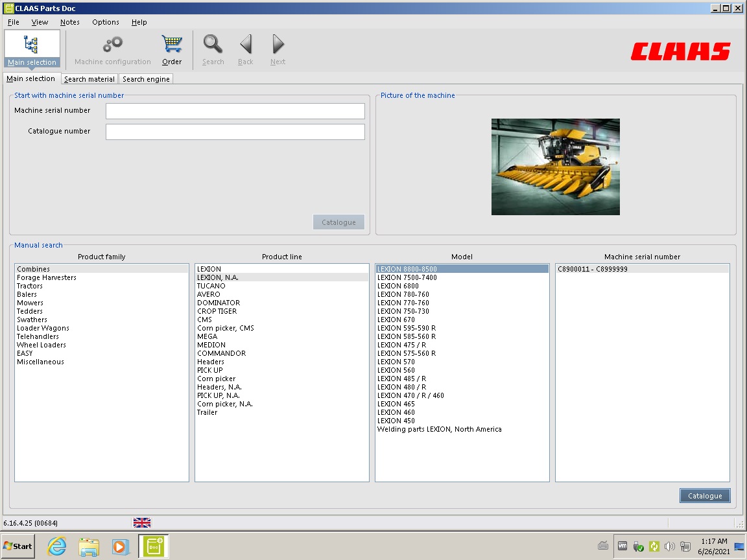This screenshot has height=560, width=747.
Task: Select LEXION 8800-8500 model
Action: tap(462, 269)
